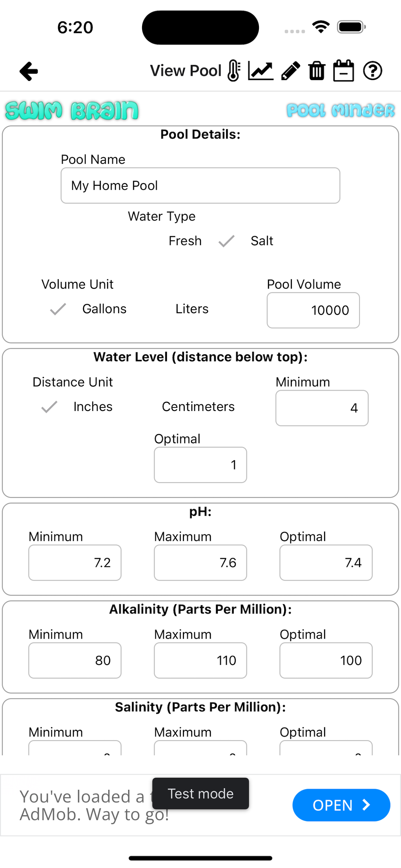The height and width of the screenshot is (868, 401).
Task: Edit the Alkalinity Maximum field
Action: point(200,660)
